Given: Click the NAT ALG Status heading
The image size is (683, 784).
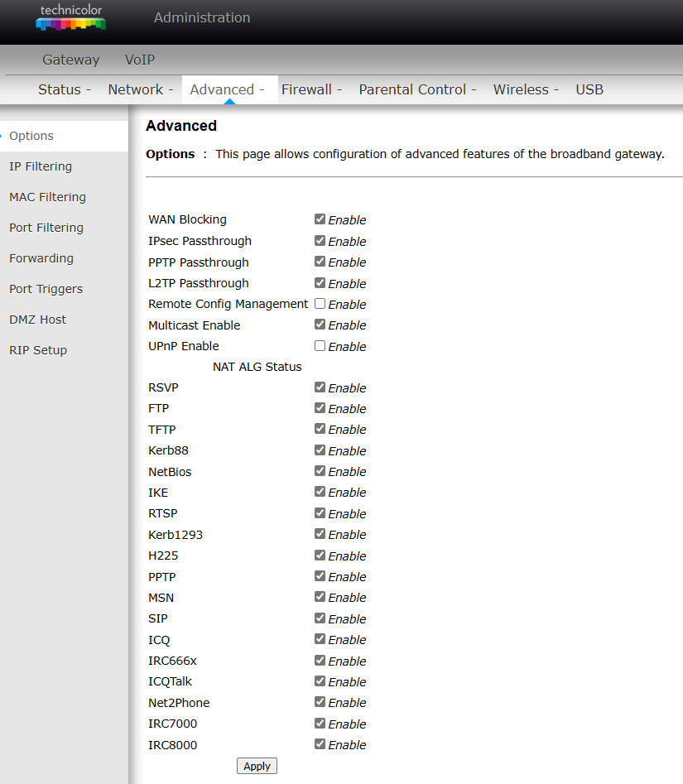Looking at the screenshot, I should coord(257,367).
